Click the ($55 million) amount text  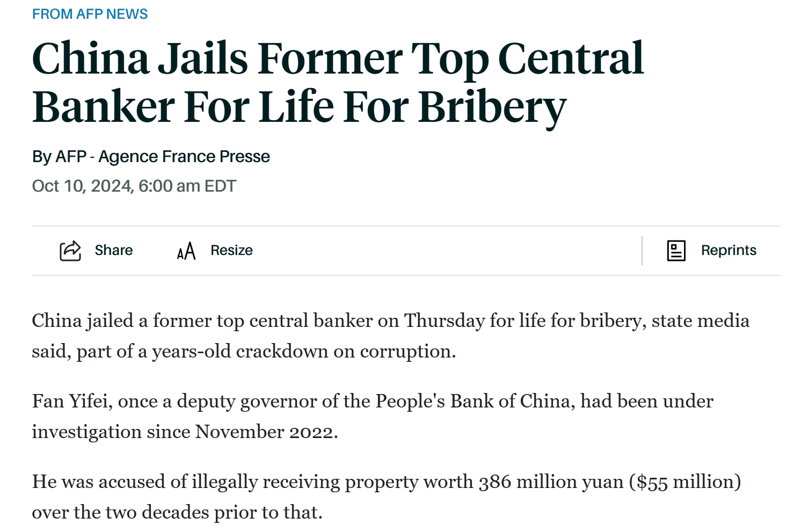(685, 482)
